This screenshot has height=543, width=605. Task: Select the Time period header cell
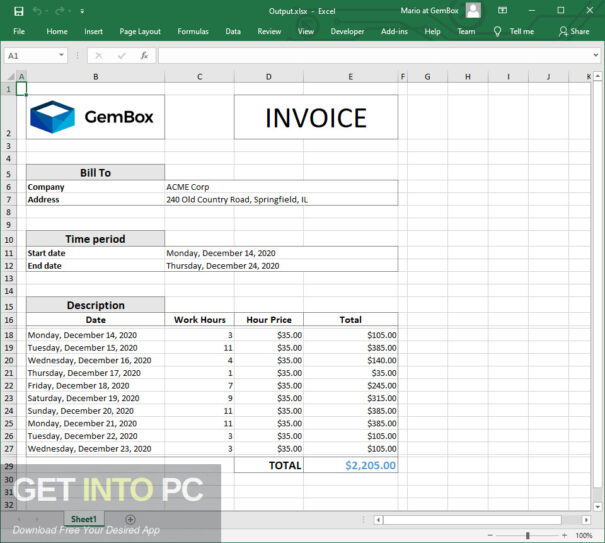(x=95, y=239)
